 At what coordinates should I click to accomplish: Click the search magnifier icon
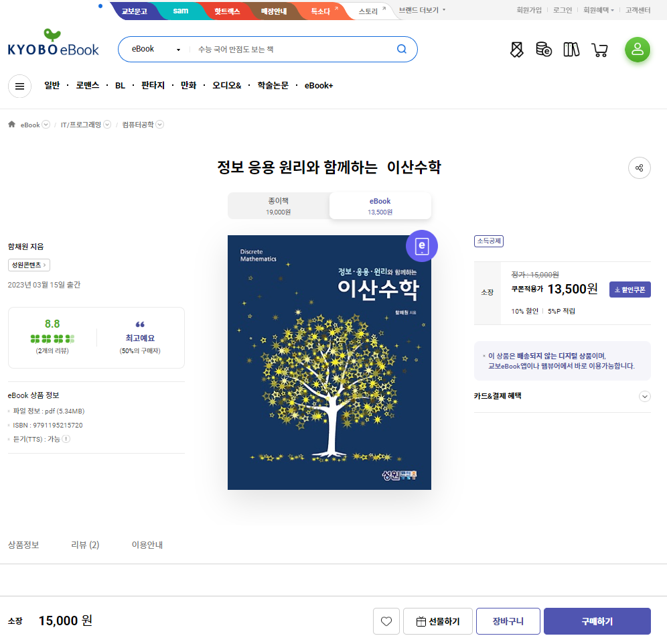pyautogui.click(x=401, y=49)
